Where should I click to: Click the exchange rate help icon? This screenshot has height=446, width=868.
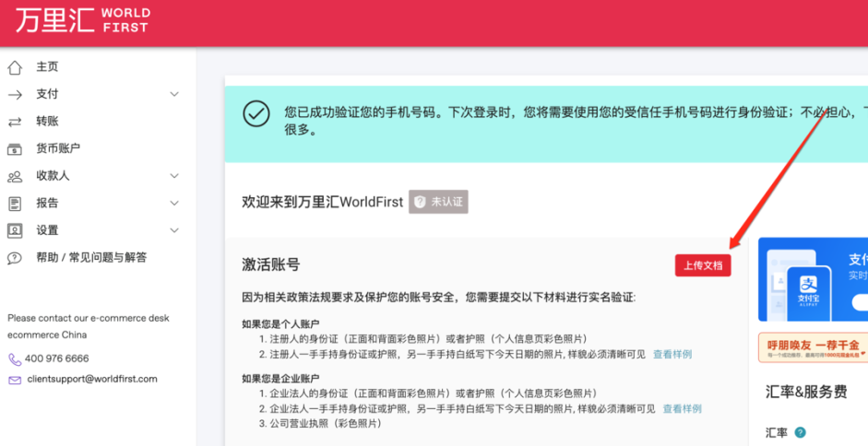(x=800, y=432)
